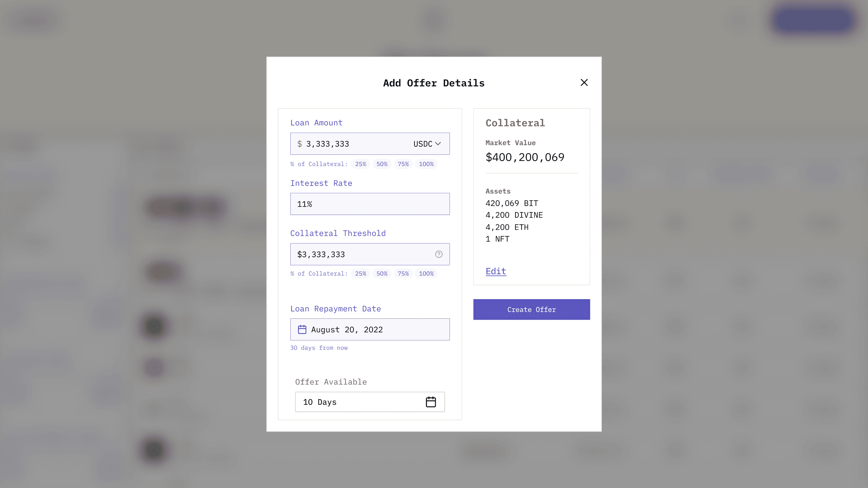Click the Loan Repayment Date calendar icon
The height and width of the screenshot is (488, 868).
[x=302, y=329]
